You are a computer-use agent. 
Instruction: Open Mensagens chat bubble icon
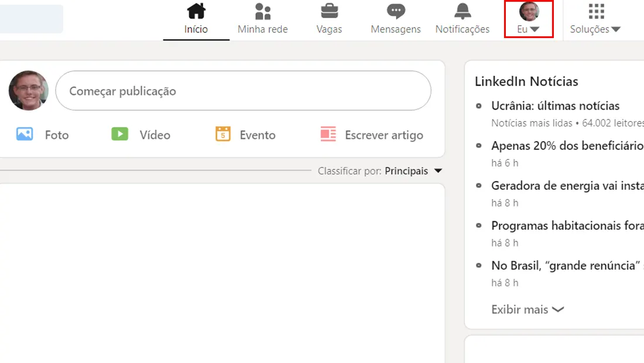pos(396,11)
